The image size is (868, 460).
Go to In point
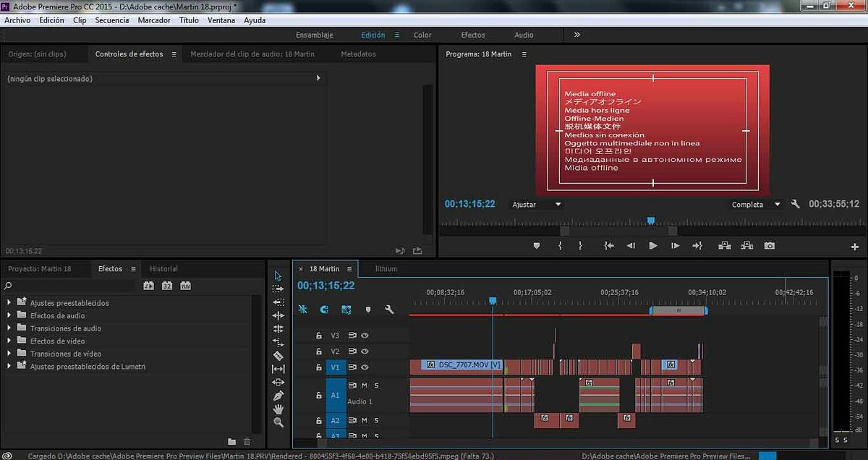coord(609,246)
